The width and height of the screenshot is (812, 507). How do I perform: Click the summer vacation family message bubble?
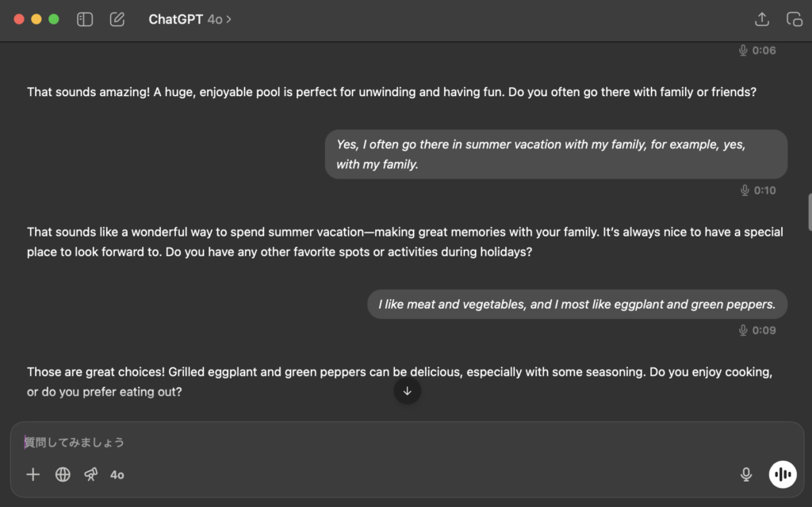pos(556,155)
